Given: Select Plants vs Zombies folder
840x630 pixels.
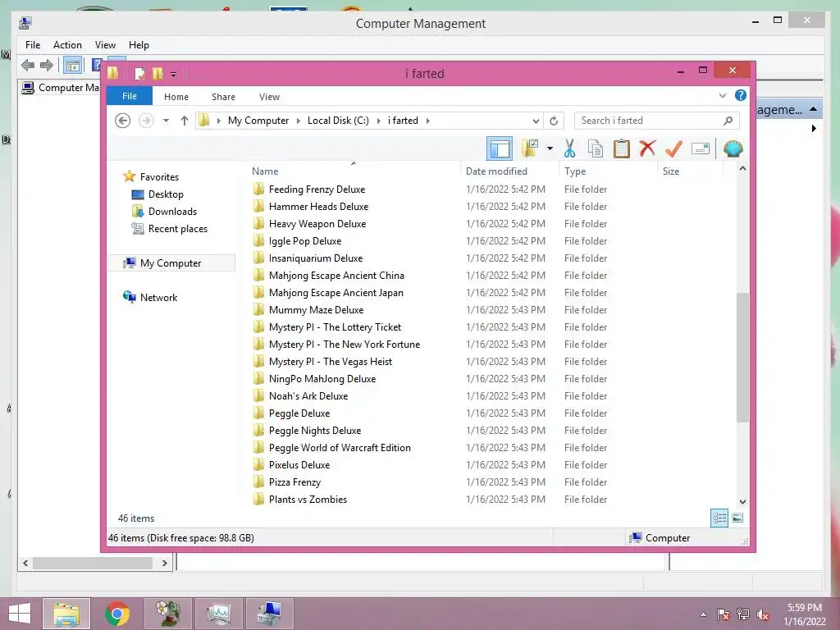Looking at the screenshot, I should (308, 500).
